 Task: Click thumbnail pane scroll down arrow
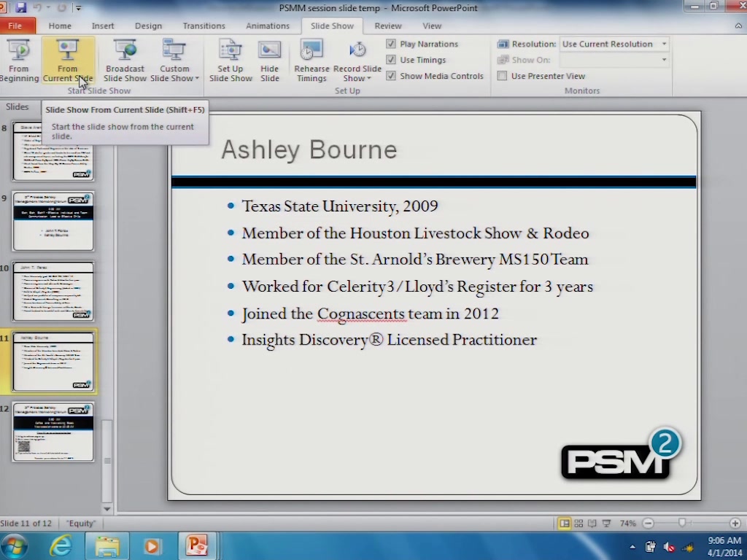107,508
